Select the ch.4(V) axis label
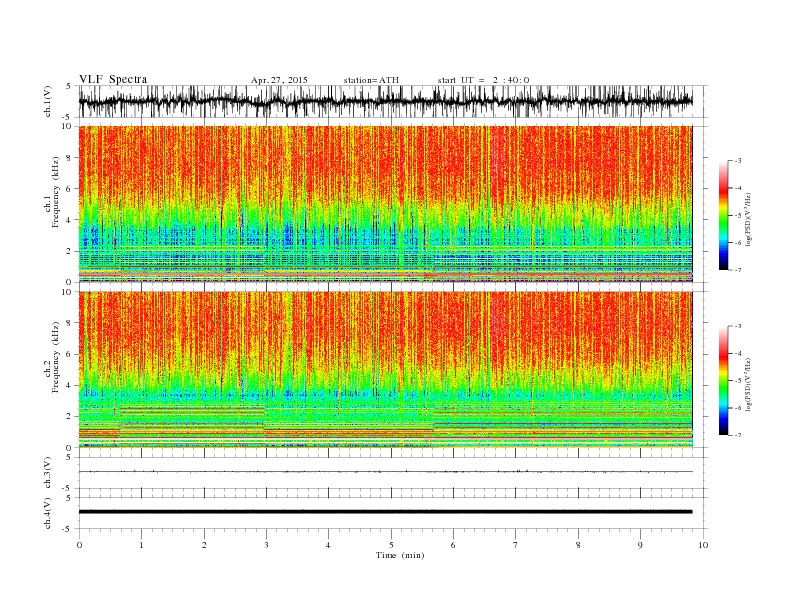 pos(48,513)
